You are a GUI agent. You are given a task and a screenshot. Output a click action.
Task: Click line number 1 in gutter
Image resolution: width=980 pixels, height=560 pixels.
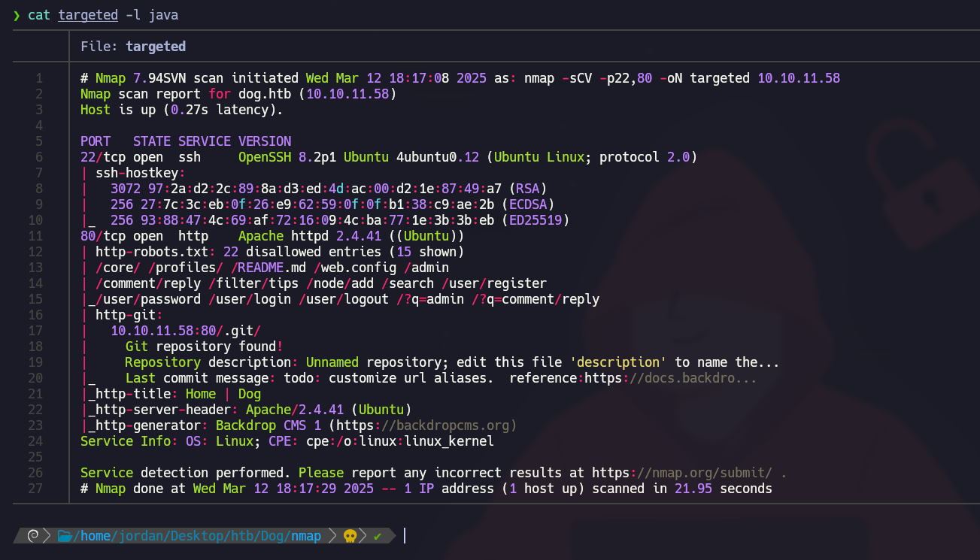(39, 78)
